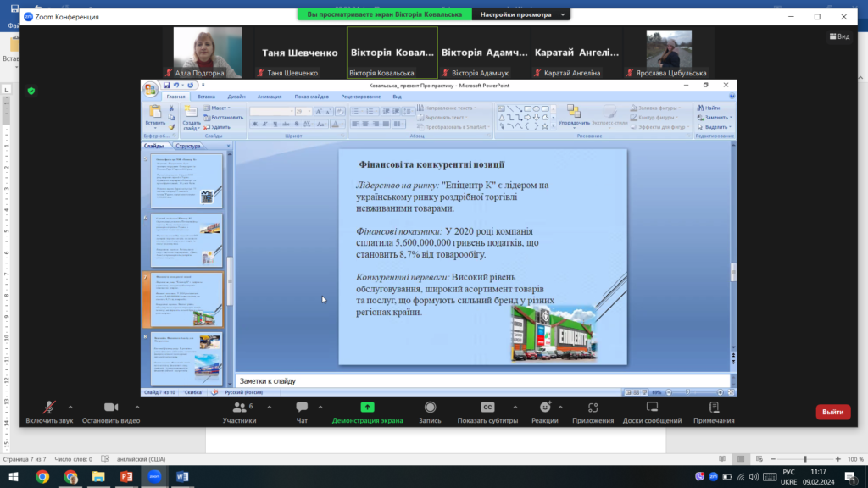
Task: Open Windows Start menu
Action: [x=14, y=476]
